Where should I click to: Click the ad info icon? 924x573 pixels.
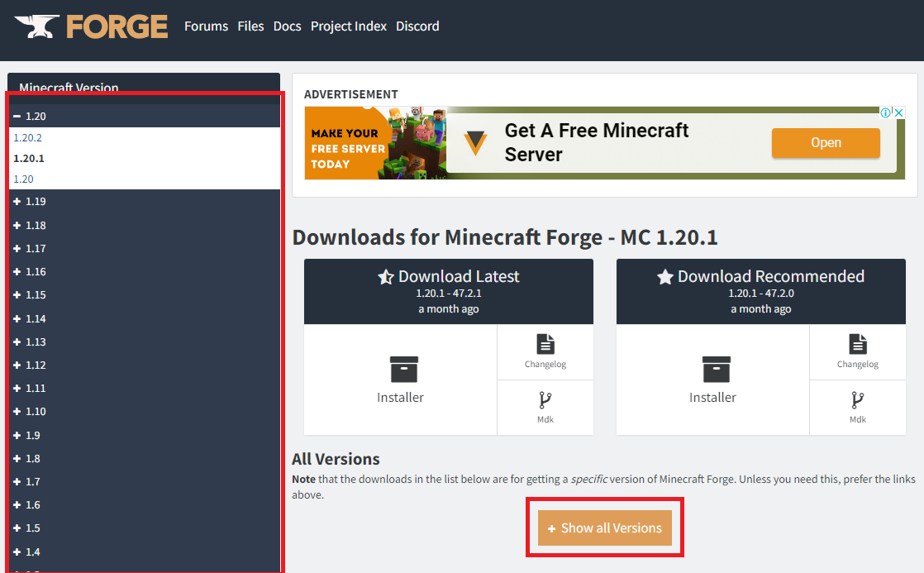click(885, 112)
